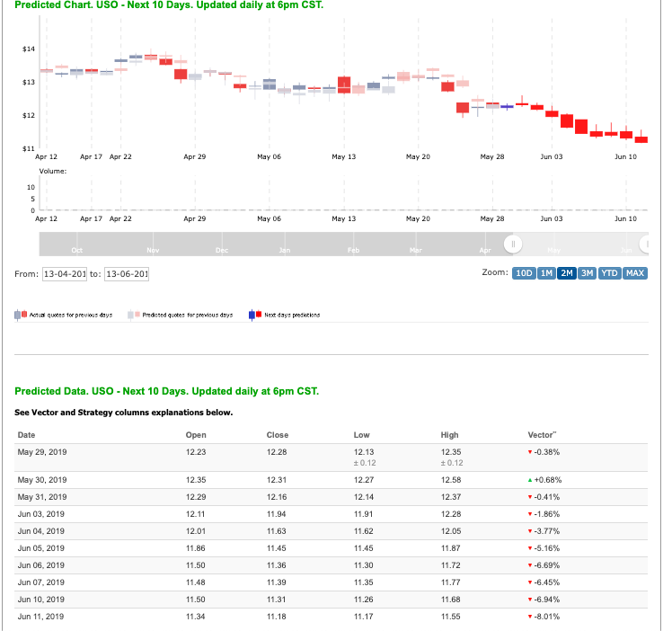Select the Jun 06, 2019 row date
The width and height of the screenshot is (672, 631).
(40, 565)
